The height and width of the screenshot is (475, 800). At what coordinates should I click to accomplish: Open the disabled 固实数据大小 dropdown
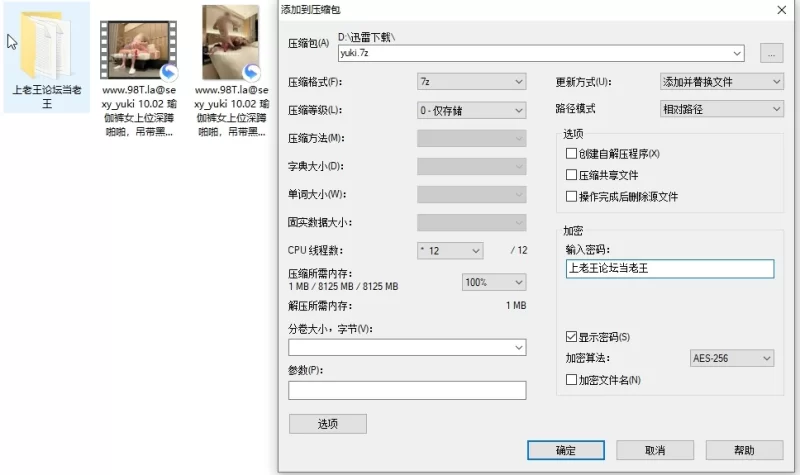[x=471, y=222]
